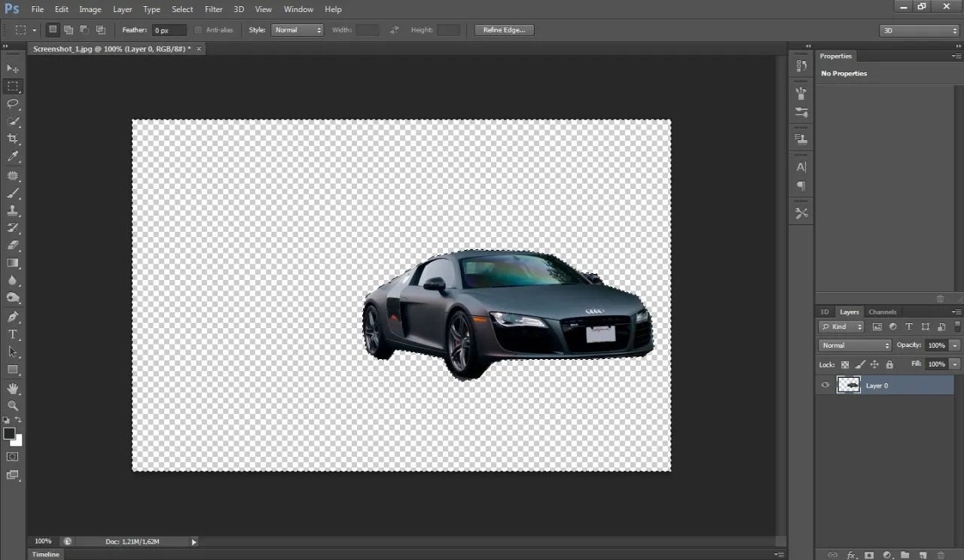Open the layer blend mode dropdown
This screenshot has height=560, width=964.
[x=854, y=345]
